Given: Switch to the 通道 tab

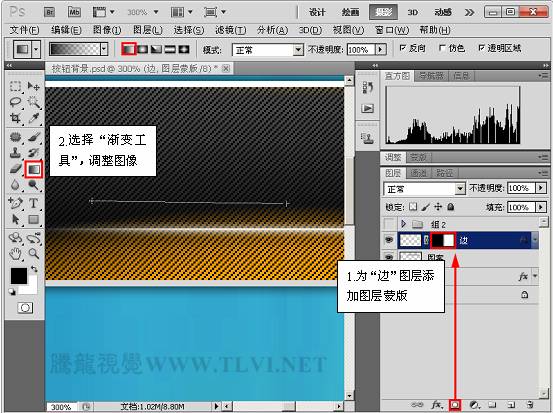Looking at the screenshot, I should pos(419,173).
